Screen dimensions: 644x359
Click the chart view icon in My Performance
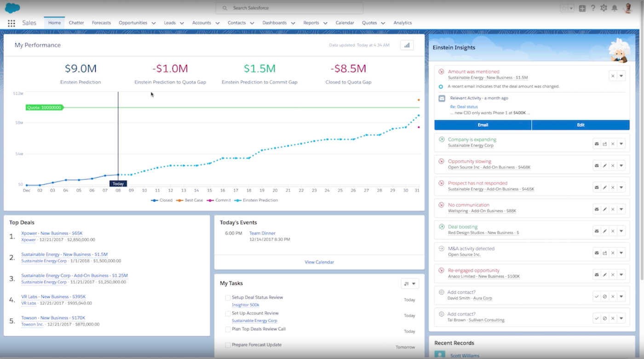(407, 45)
